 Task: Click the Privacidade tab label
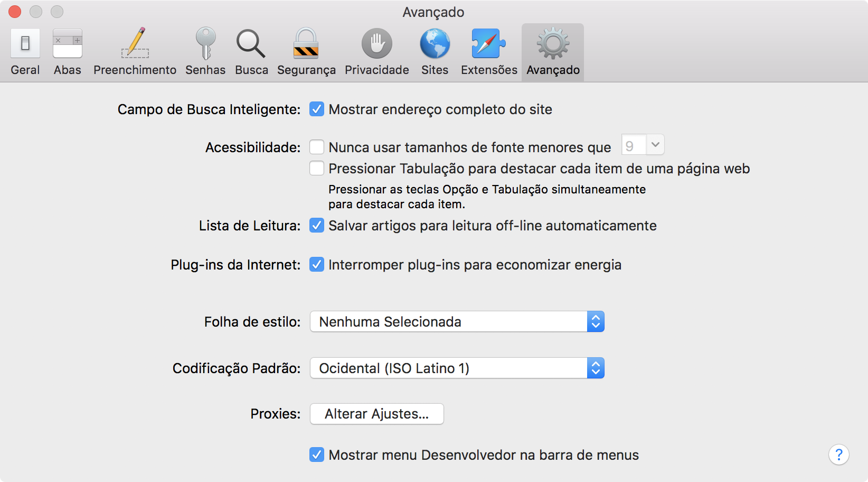click(377, 70)
